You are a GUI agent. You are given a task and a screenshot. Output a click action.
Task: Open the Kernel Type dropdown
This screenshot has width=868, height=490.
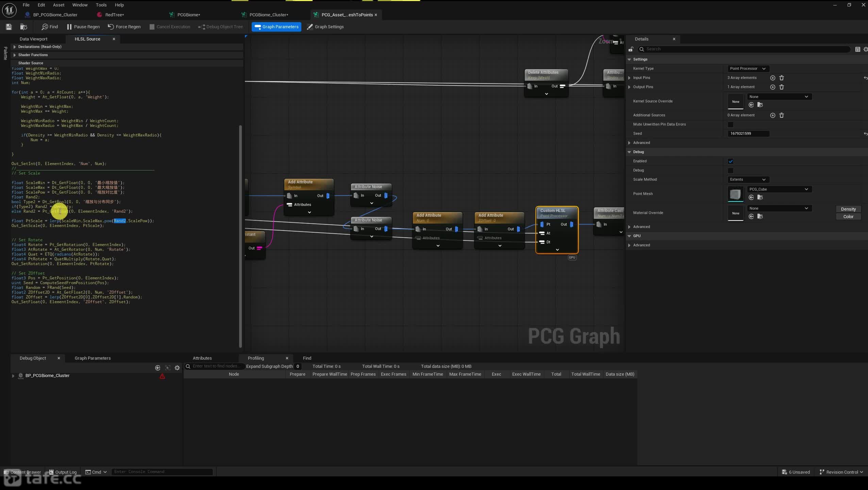coord(748,69)
